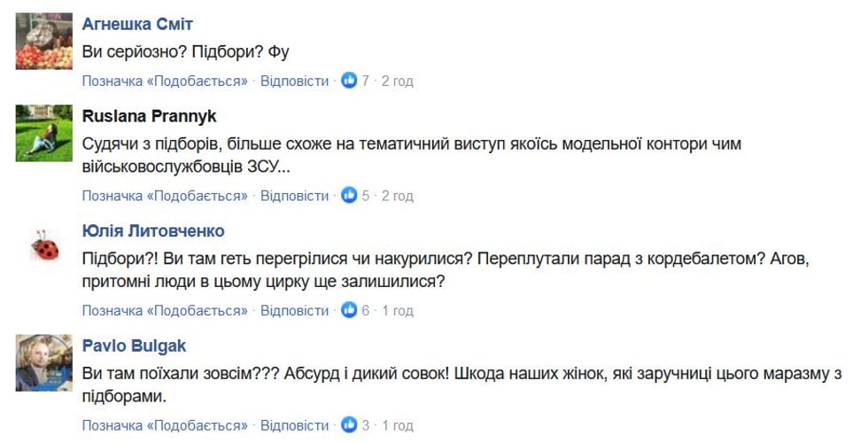Open Агнешка Сміт's profile picture

click(44, 41)
